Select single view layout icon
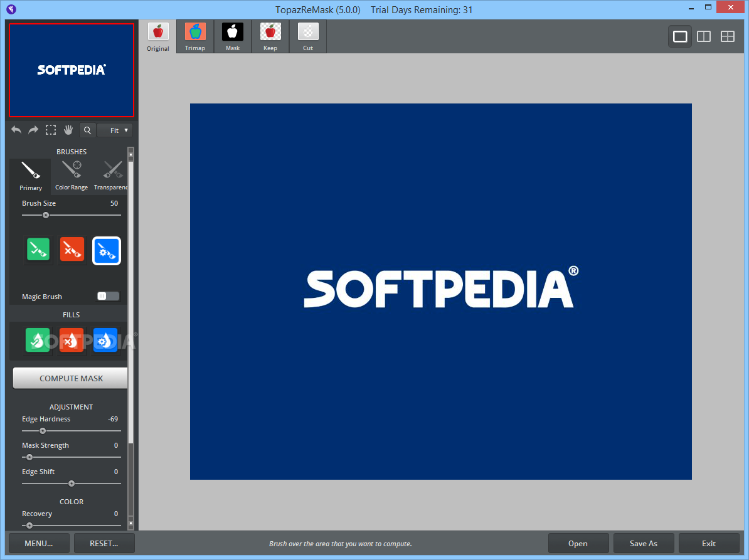Screen dimensions: 749x560 (680, 36)
